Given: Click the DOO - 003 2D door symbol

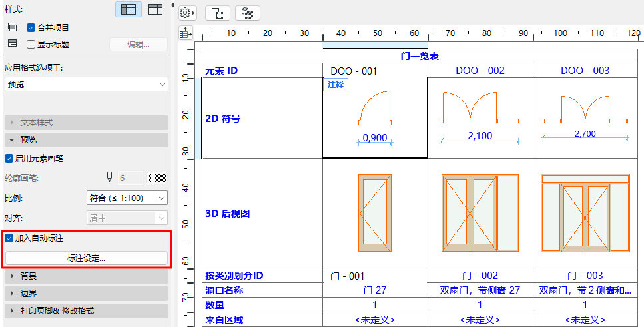Looking at the screenshot, I should click(585, 110).
